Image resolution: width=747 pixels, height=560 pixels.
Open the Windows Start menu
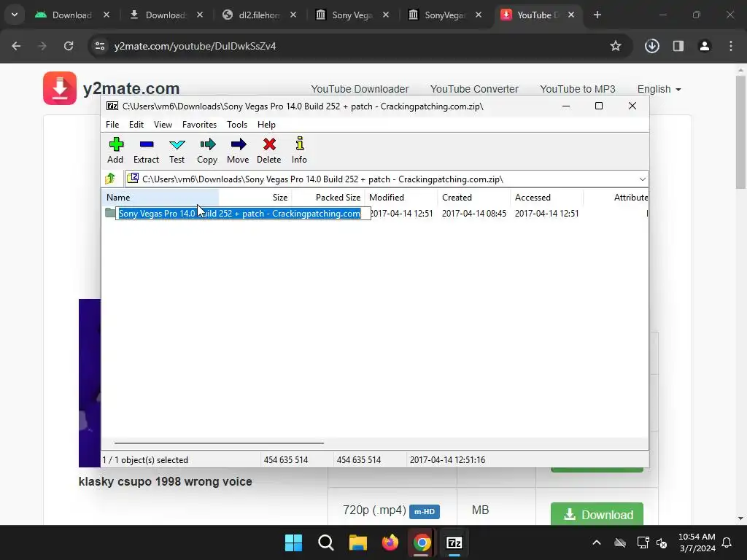pyautogui.click(x=293, y=542)
